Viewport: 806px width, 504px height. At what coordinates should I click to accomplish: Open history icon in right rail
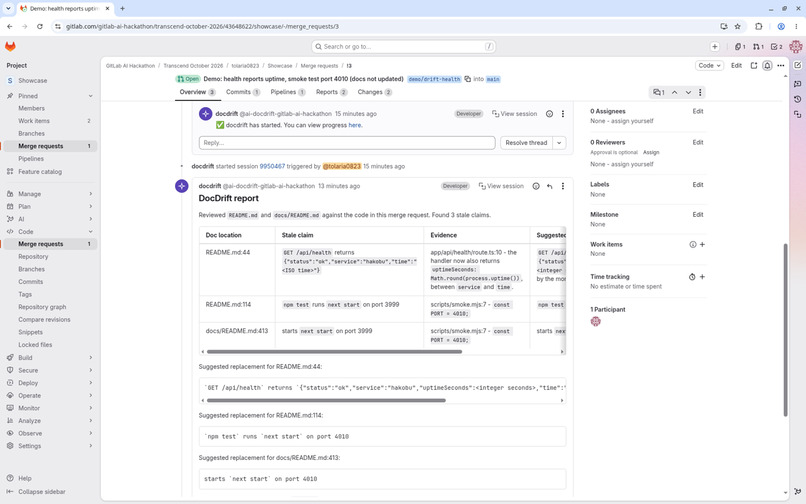point(797,99)
